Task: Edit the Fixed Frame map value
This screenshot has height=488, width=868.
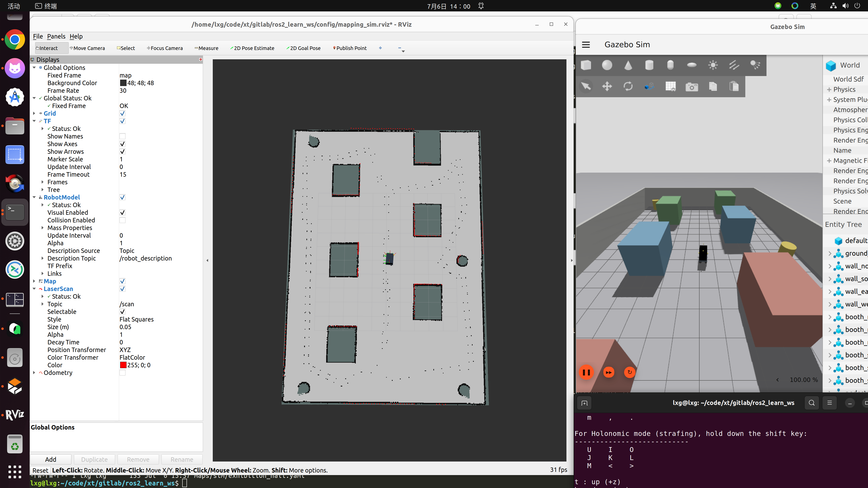Action: click(160, 75)
